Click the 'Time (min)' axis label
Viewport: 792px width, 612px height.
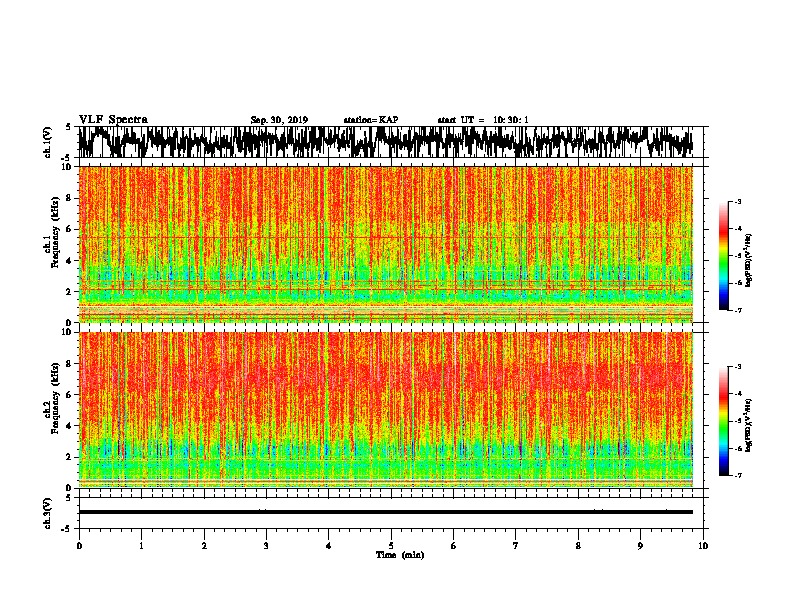[400, 555]
